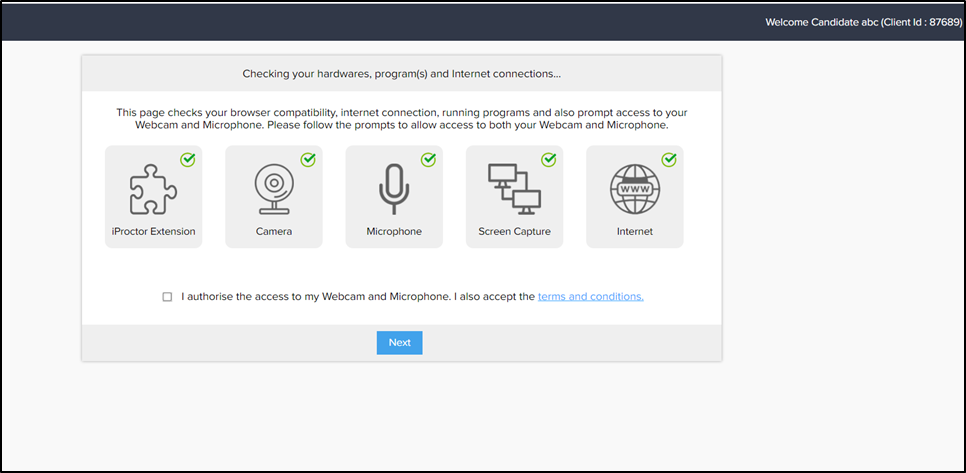966x473 pixels.
Task: Tick the Webcam and Microphone authorisation checkbox
Action: [x=167, y=297]
